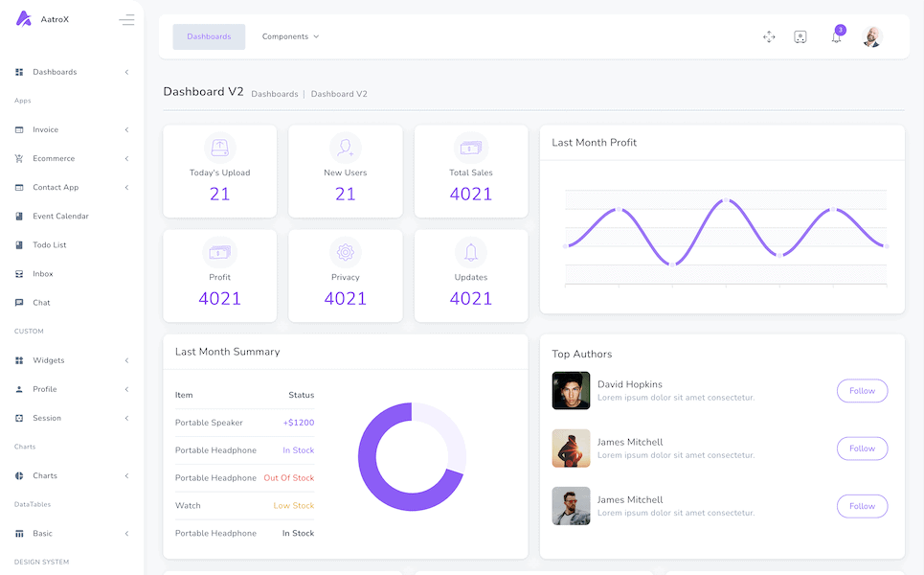Open the Components dropdown menu
Image resolution: width=924 pixels, height=575 pixels.
pyautogui.click(x=290, y=36)
